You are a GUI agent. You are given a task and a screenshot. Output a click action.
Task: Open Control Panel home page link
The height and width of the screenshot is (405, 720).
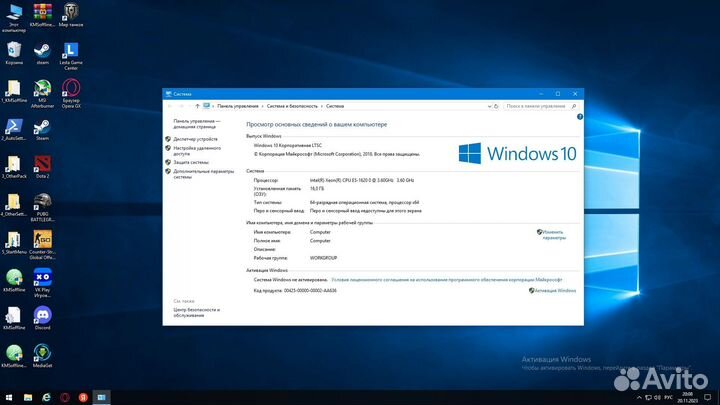click(x=197, y=124)
